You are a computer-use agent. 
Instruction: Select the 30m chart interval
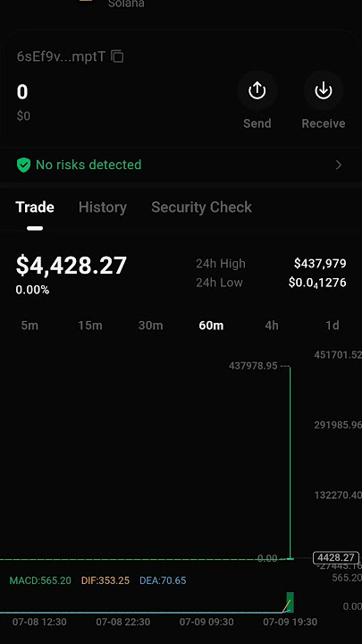pyautogui.click(x=151, y=326)
